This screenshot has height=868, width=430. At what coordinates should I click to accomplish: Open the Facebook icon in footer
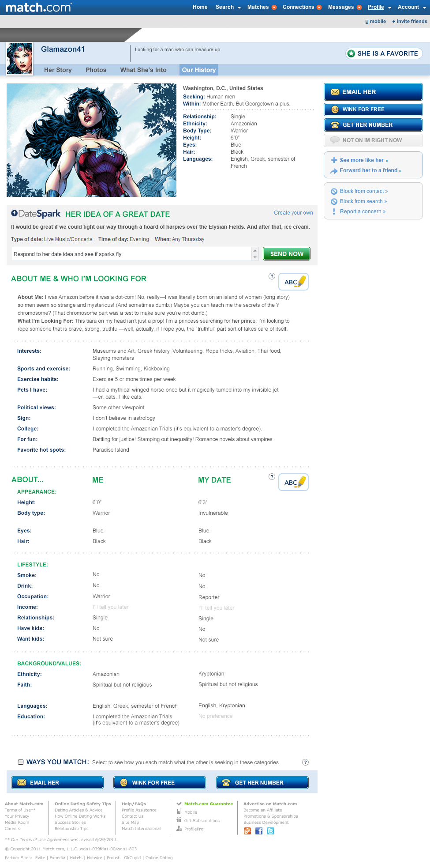(x=259, y=831)
